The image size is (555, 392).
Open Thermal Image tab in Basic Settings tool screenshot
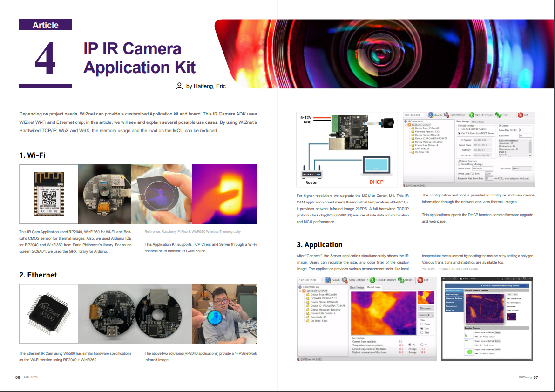478,122
